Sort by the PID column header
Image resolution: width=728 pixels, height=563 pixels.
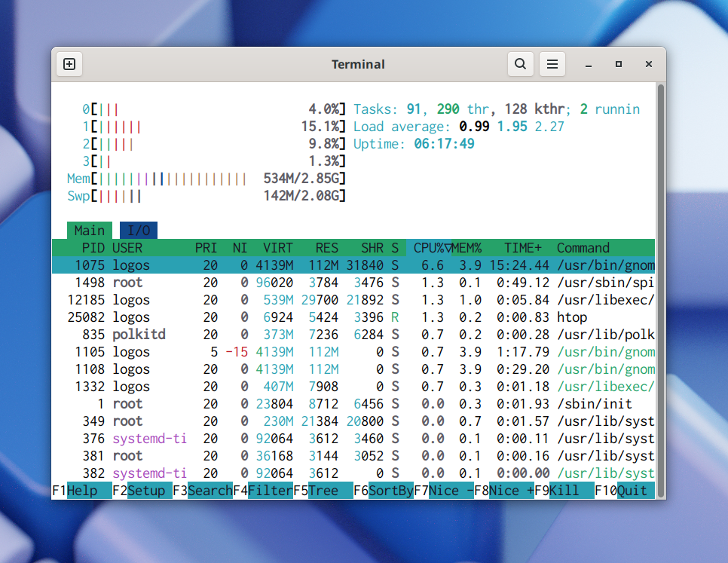coord(93,248)
